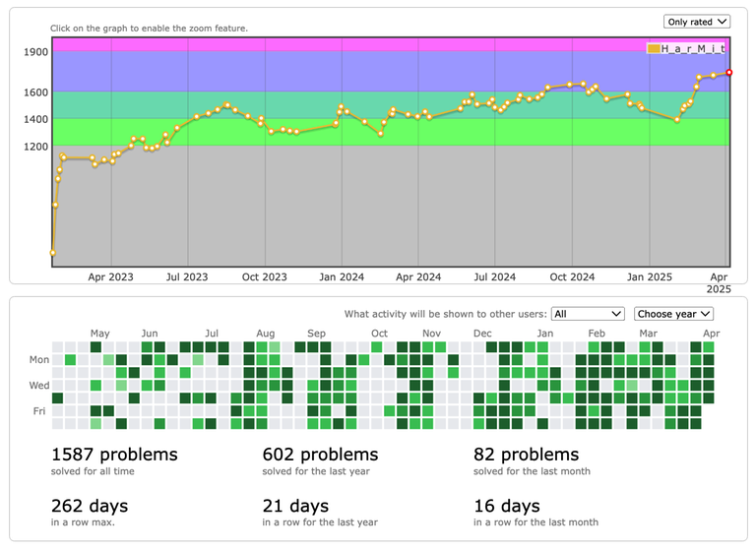Click the orange legend swatch beside H_a_r_M_i_t
This screenshot has width=756, height=550.
coord(654,48)
